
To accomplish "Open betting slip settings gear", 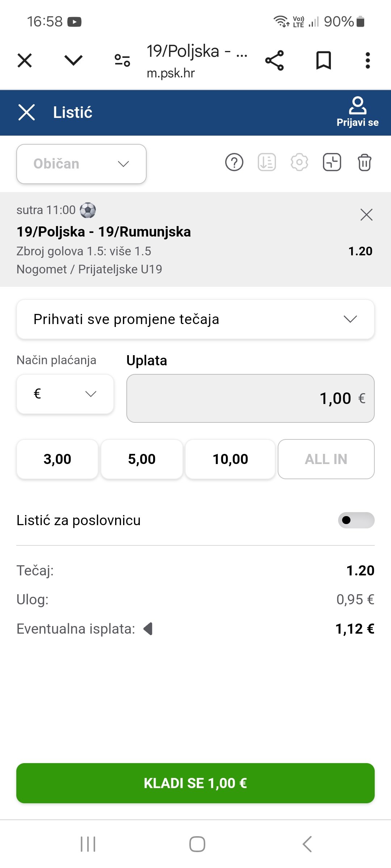I will (x=299, y=162).
